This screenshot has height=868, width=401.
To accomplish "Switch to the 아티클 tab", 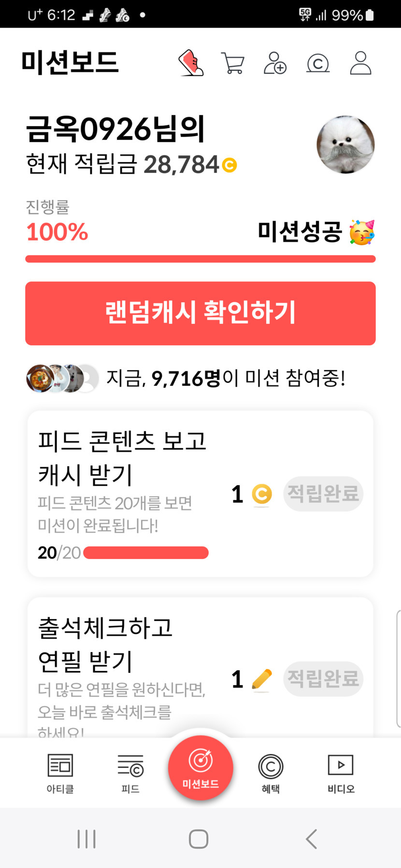I will 60,773.
